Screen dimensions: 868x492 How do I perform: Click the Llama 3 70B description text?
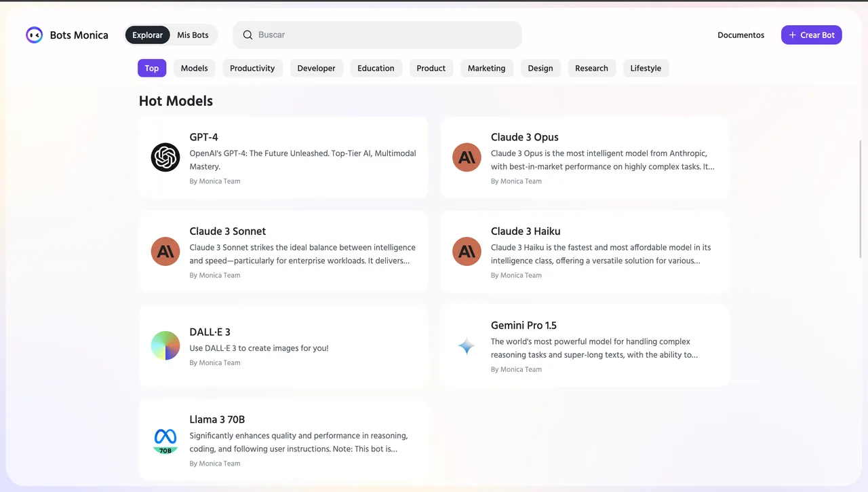click(x=299, y=442)
